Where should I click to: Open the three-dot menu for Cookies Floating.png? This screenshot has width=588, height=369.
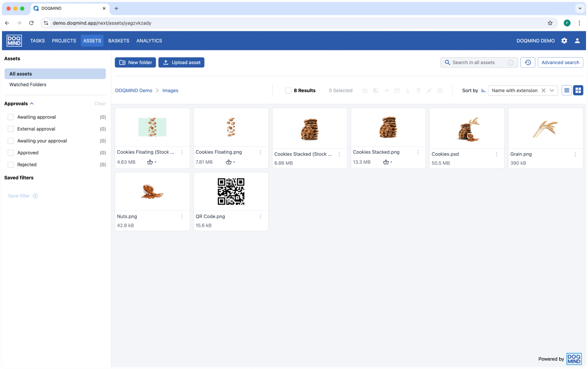click(261, 152)
